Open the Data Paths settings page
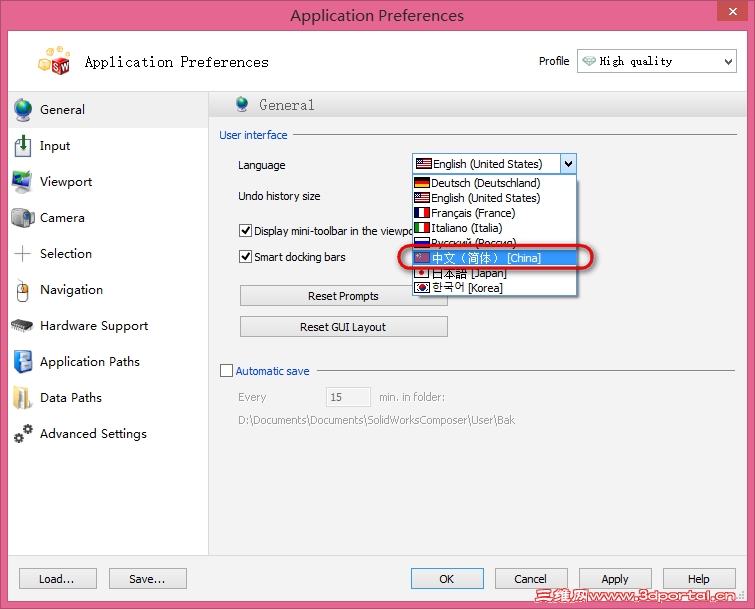755x609 pixels. 70,398
